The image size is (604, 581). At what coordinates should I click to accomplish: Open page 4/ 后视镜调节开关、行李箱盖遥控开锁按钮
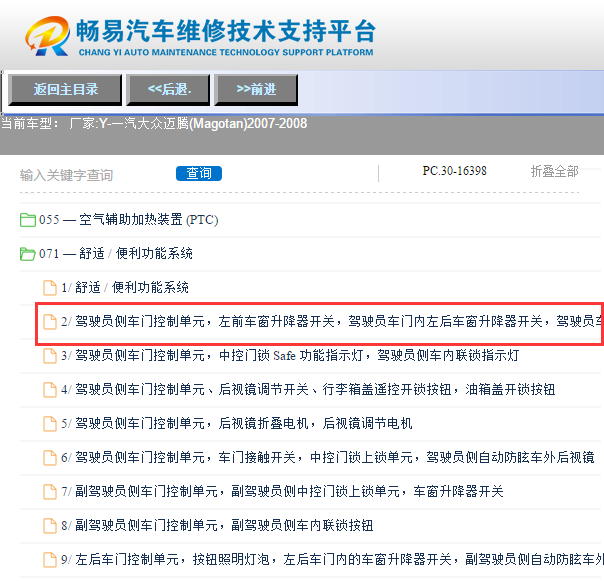pyautogui.click(x=308, y=389)
